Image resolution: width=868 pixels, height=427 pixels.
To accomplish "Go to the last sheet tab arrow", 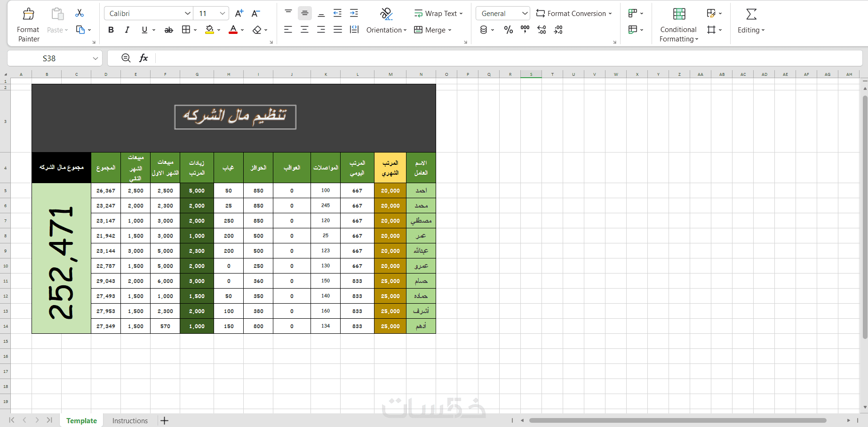I will pos(49,420).
